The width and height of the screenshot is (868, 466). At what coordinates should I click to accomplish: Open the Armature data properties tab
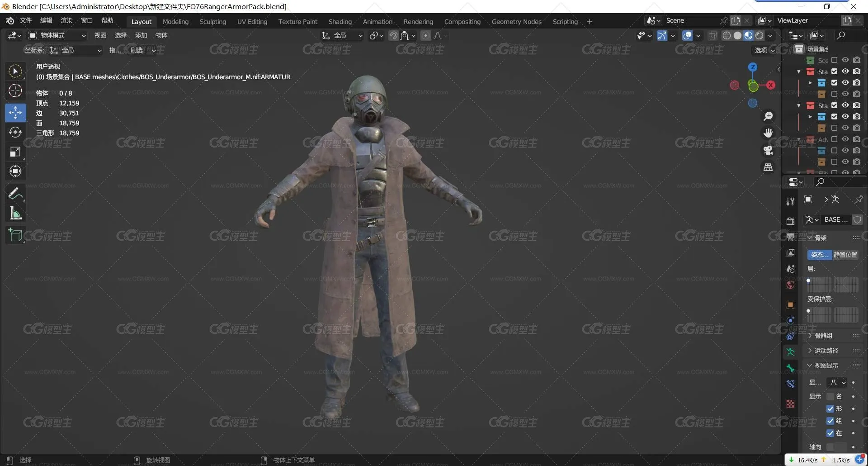790,352
